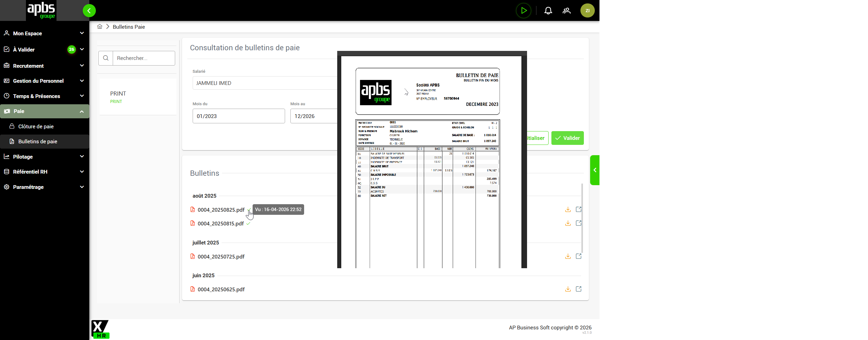Download 0004_20250815.pdf bulletin

pyautogui.click(x=568, y=223)
